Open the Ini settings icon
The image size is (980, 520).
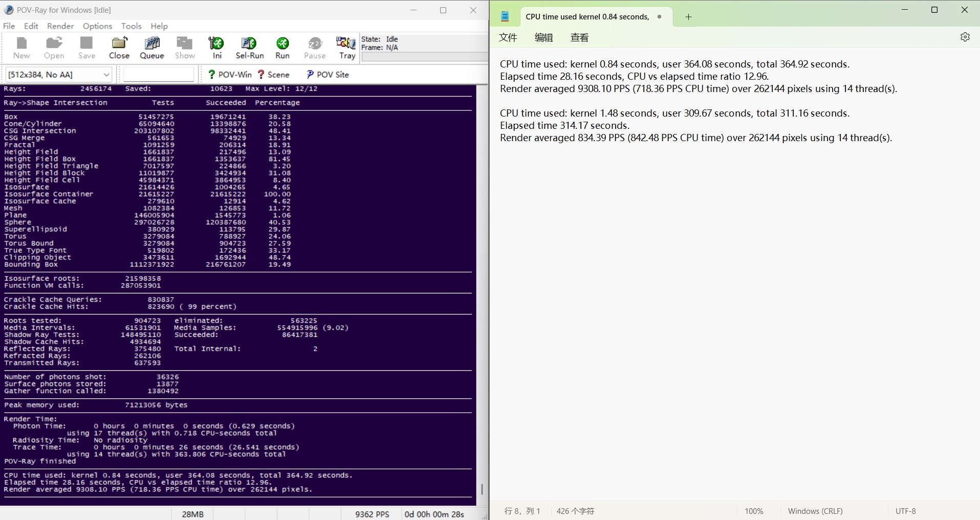pos(217,48)
